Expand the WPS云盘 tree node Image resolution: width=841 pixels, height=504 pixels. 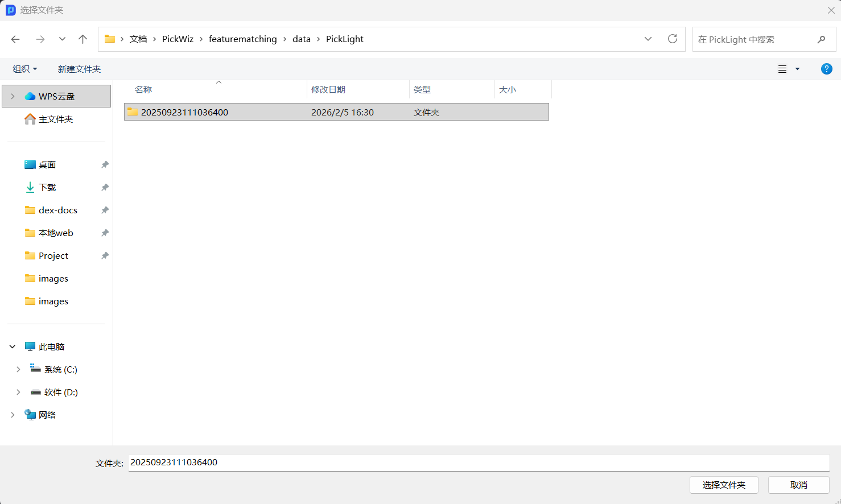pyautogui.click(x=13, y=96)
